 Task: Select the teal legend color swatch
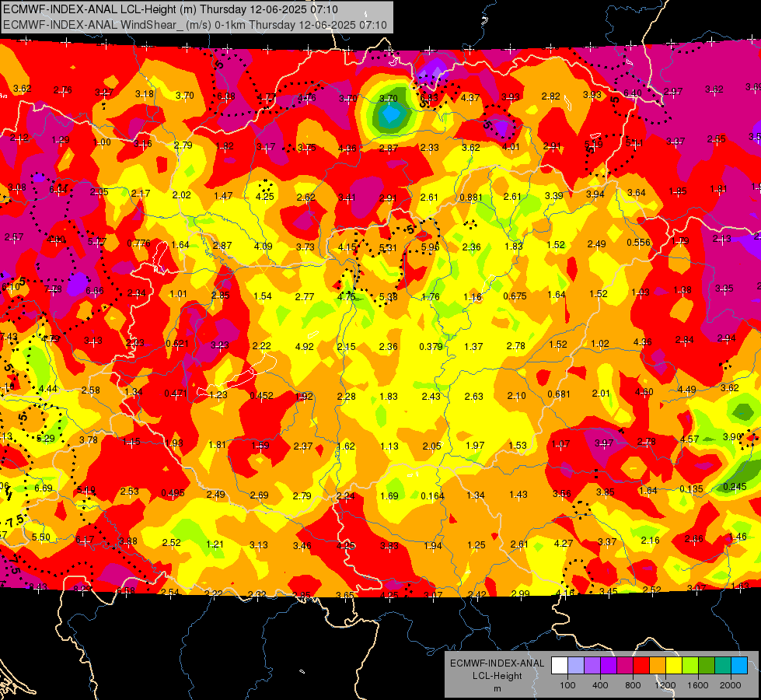click(x=723, y=666)
